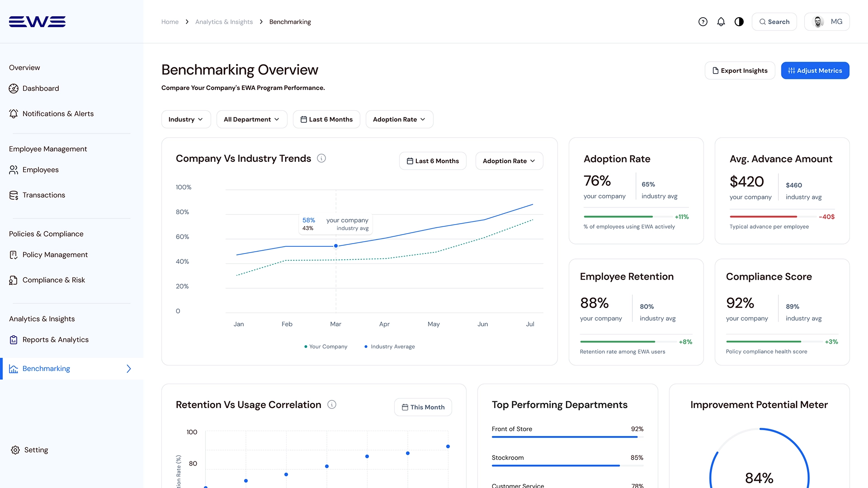
Task: Expand chart's Adoption Rate dropdown
Action: pos(509,161)
